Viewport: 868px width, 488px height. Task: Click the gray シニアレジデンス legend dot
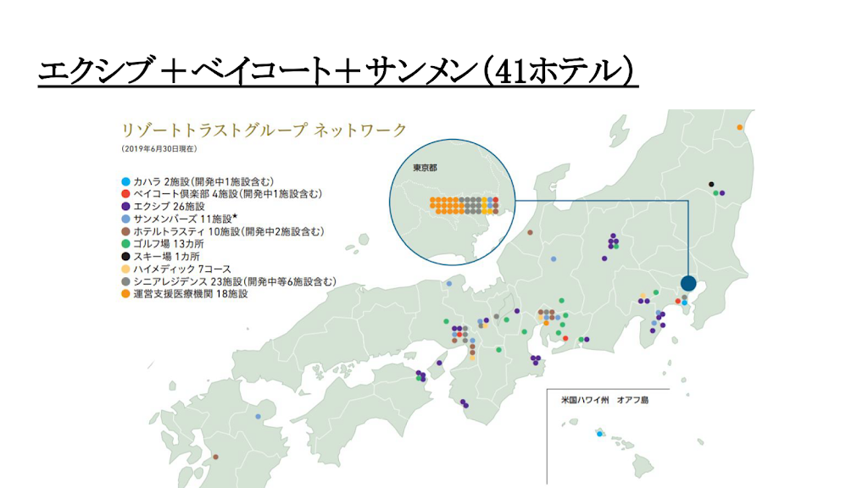point(125,281)
